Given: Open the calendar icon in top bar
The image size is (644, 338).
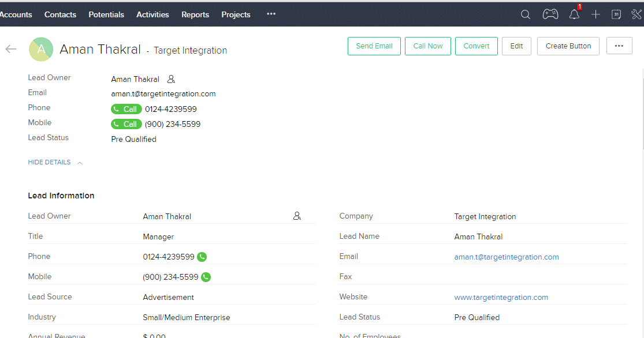Looking at the screenshot, I should 616,14.
